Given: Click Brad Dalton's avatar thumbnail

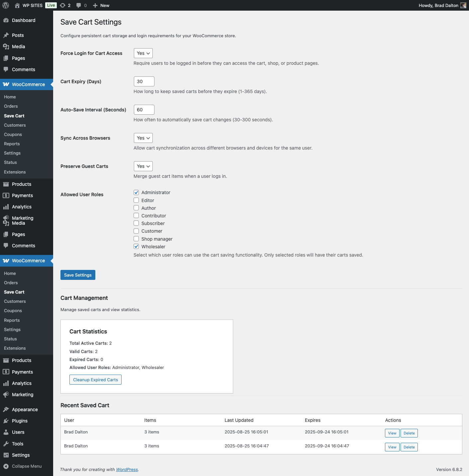Looking at the screenshot, I should [x=463, y=5].
